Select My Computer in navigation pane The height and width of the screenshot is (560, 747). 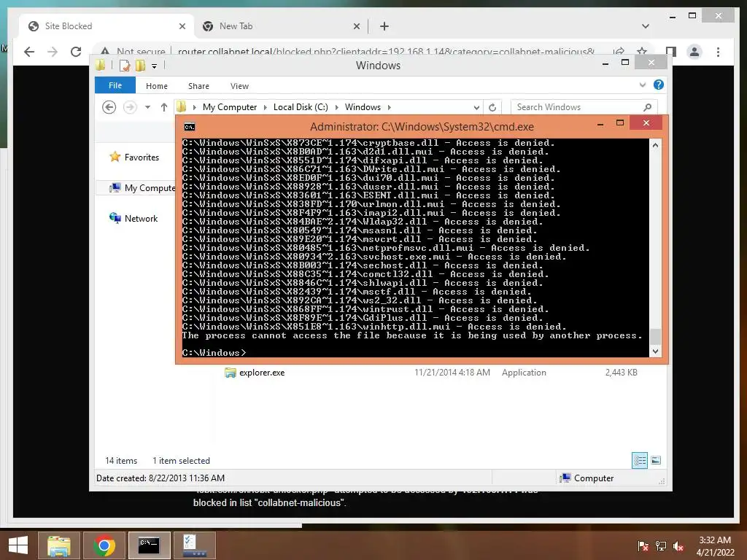(142, 188)
